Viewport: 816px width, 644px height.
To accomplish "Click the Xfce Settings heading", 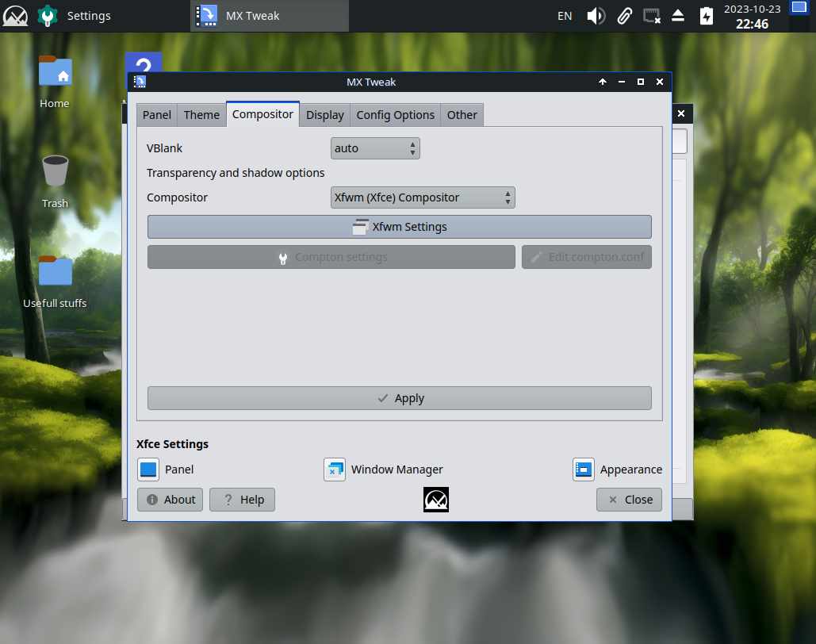I will 172,444.
